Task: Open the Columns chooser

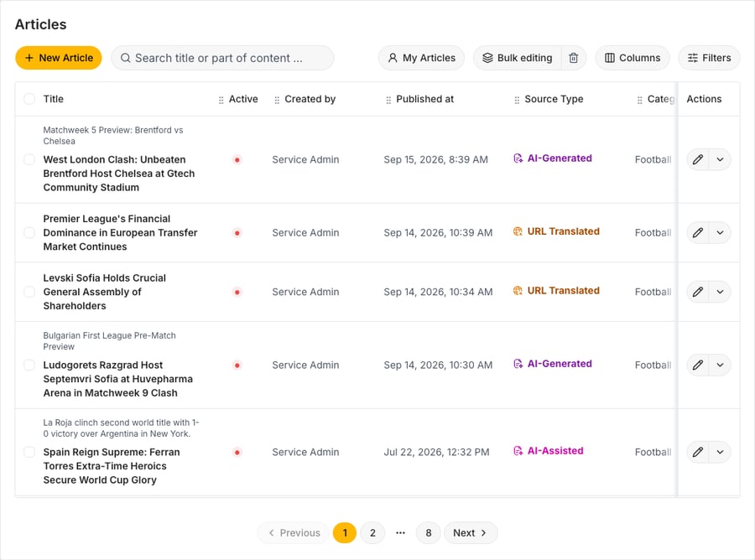Action: coord(633,58)
